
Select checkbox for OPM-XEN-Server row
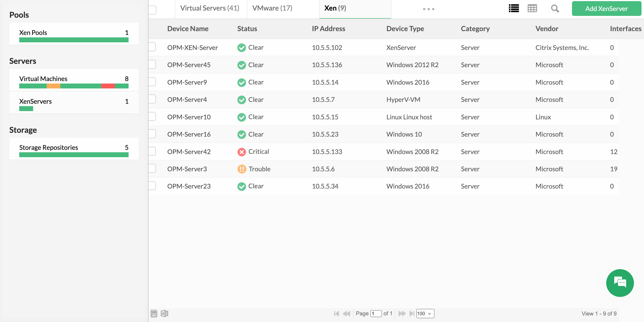click(x=152, y=47)
